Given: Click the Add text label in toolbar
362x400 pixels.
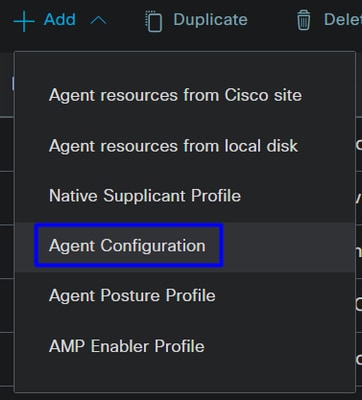Looking at the screenshot, I should tap(60, 20).
